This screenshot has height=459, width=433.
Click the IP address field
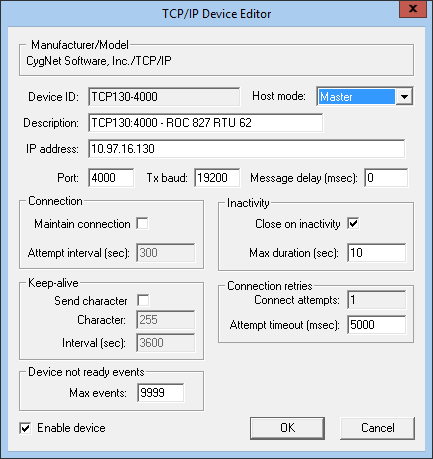coord(247,149)
